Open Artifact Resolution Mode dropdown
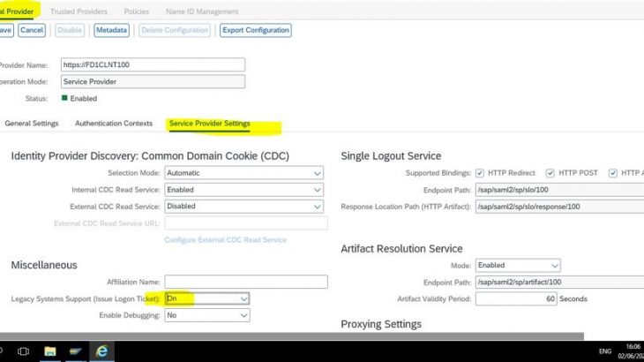Screen dimensions: 644x362 pos(518,266)
